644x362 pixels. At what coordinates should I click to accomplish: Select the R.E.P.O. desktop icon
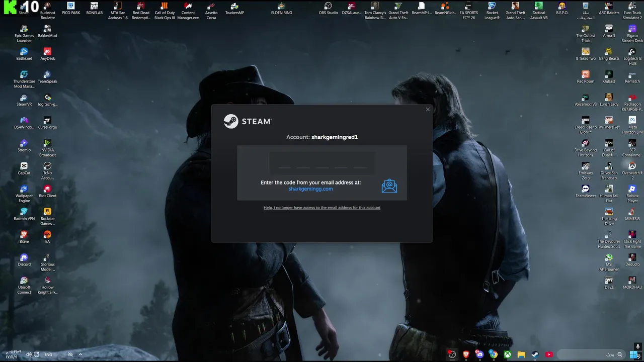562,8
